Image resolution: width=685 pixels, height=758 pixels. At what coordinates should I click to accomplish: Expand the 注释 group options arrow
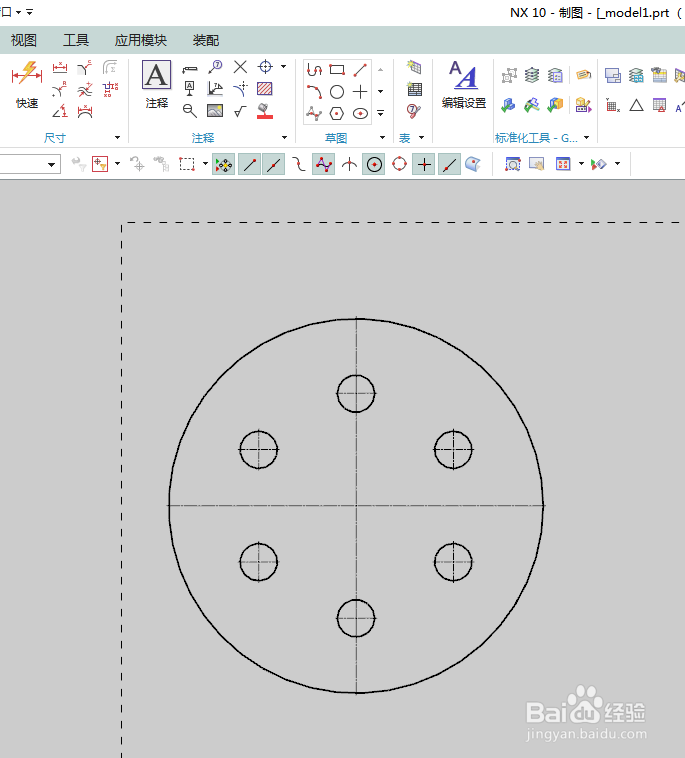[285, 138]
